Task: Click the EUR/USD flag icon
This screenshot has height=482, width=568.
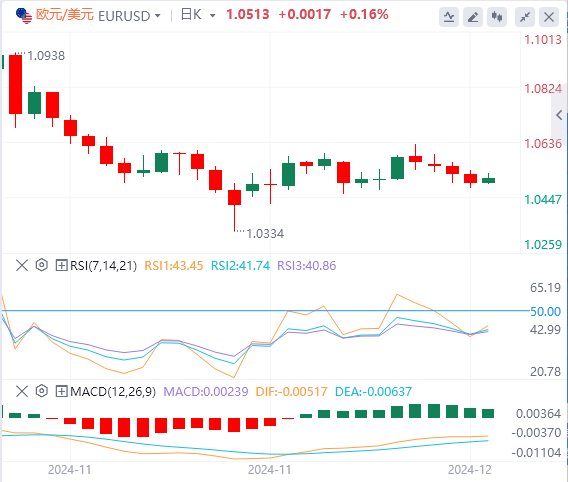Action: click(24, 16)
